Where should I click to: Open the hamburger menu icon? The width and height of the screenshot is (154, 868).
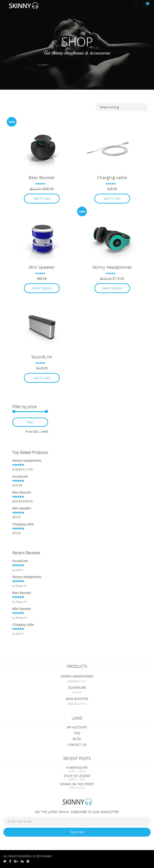135,5
